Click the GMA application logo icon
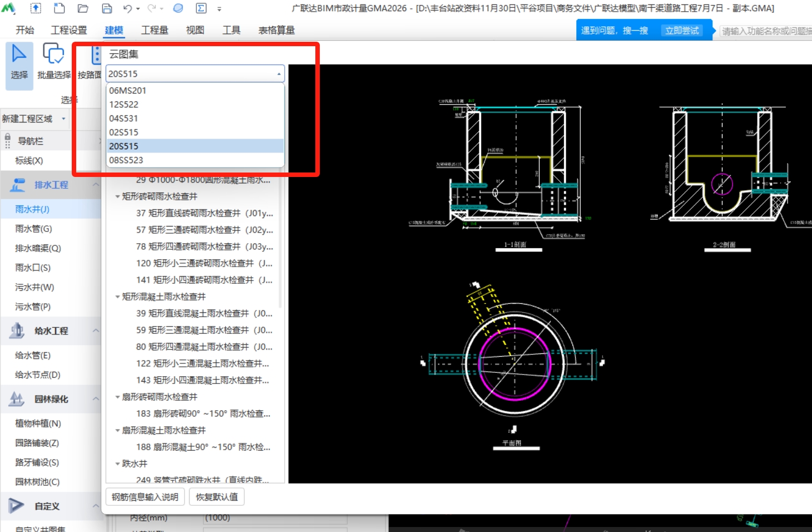The width and height of the screenshot is (812, 532). click(x=8, y=8)
